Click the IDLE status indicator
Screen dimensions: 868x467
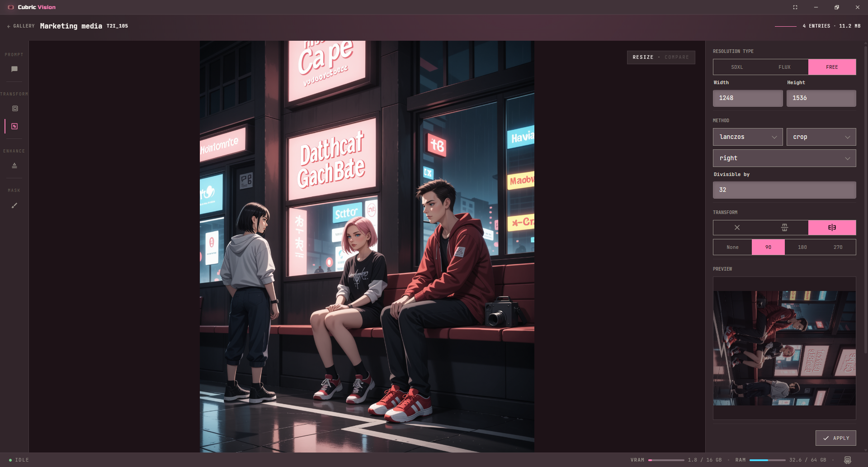pos(19,460)
